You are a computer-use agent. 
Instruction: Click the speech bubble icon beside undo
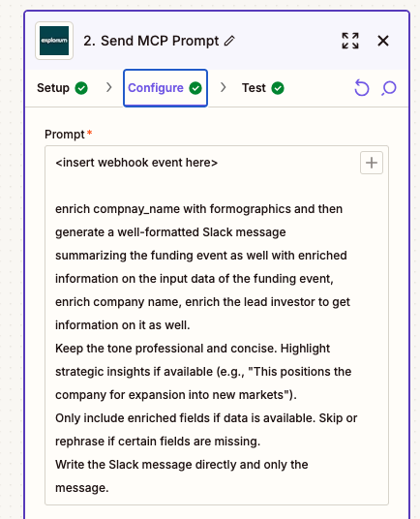(389, 88)
